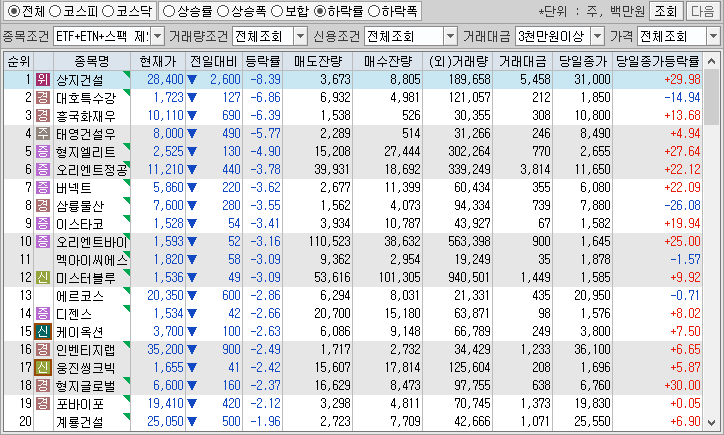Sort by the 종목명 column header

91,61
